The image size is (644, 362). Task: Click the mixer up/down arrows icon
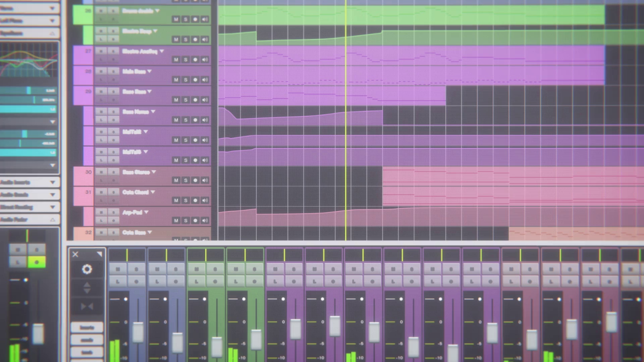87,288
